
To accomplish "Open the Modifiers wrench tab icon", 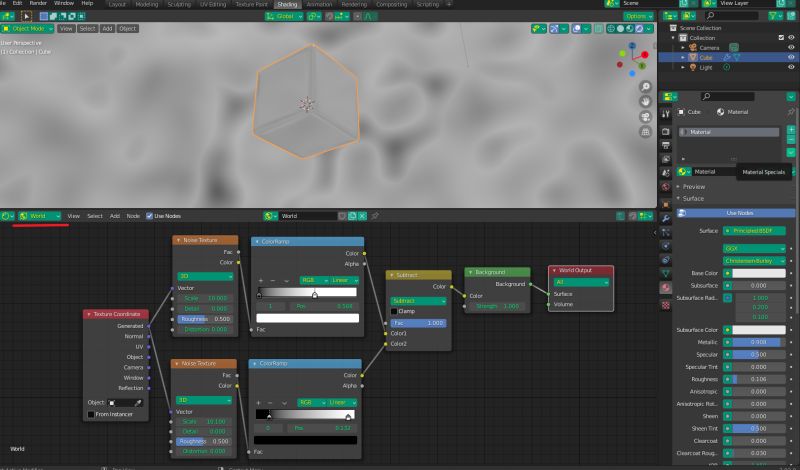I will coord(665,219).
